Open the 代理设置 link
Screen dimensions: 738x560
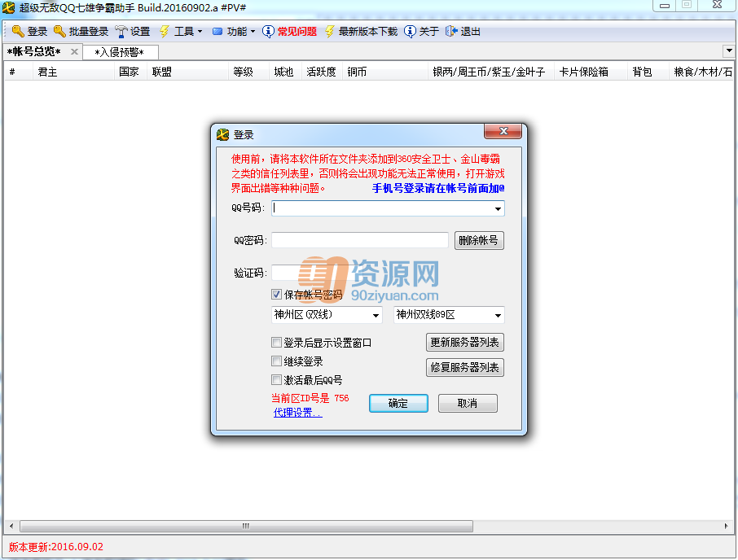pyautogui.click(x=298, y=413)
